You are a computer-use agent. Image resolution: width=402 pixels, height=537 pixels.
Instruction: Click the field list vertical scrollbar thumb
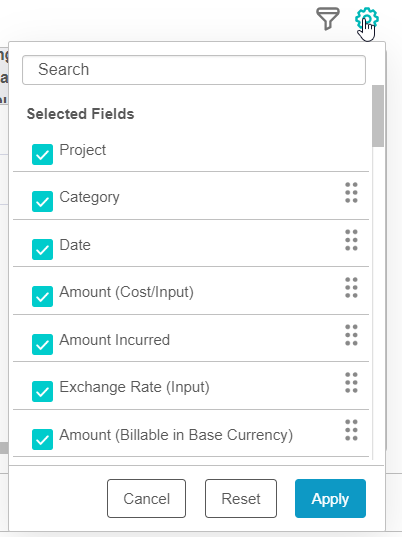pos(378,116)
